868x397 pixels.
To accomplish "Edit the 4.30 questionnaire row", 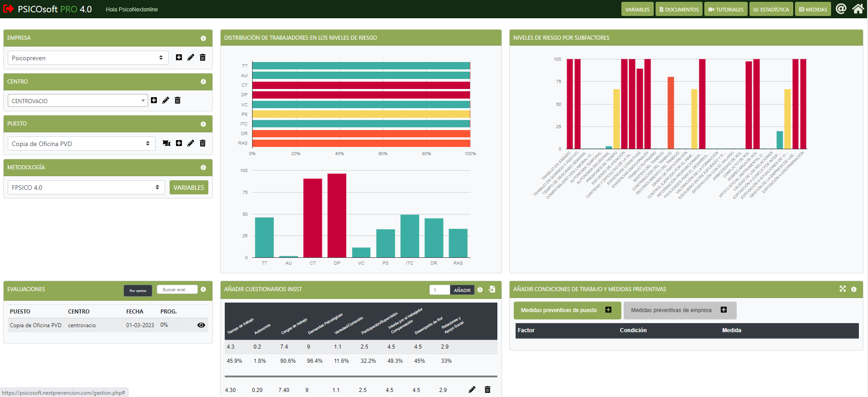I will point(472,389).
